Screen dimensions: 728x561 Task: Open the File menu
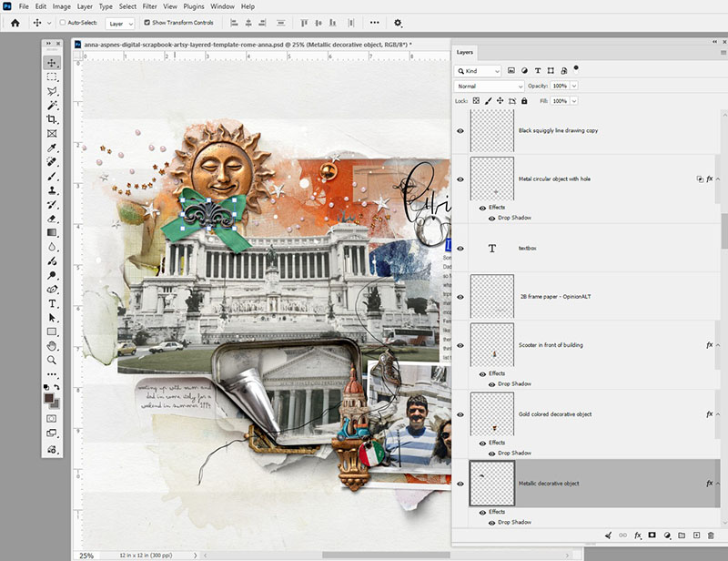coord(24,6)
